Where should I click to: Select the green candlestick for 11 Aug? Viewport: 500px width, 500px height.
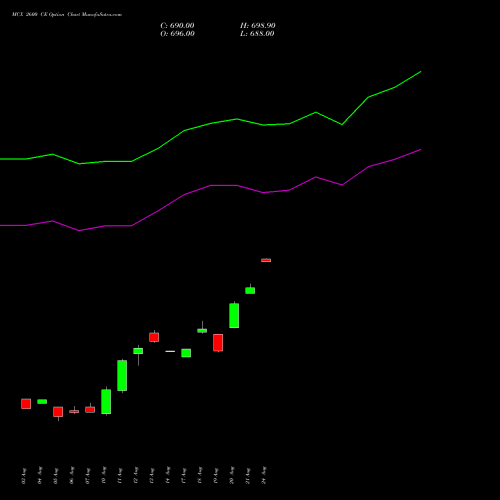tap(122, 375)
